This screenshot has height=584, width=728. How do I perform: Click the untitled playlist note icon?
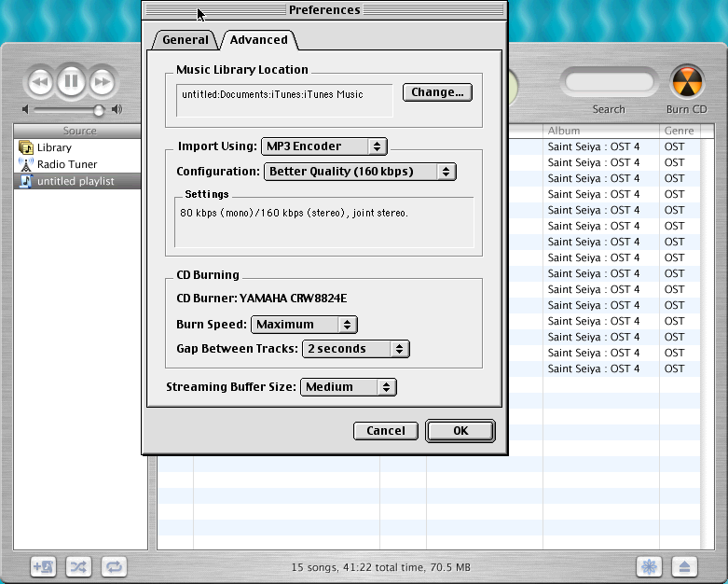coord(26,181)
